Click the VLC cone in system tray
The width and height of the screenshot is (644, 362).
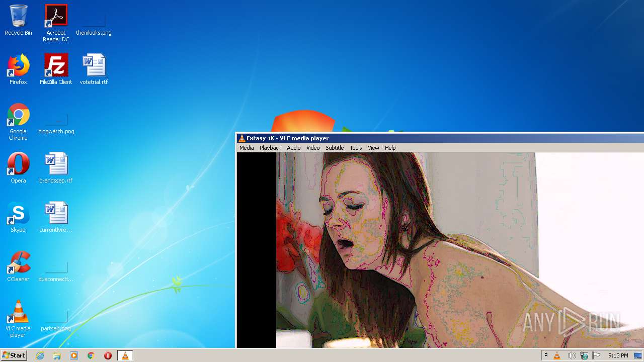pos(557,355)
